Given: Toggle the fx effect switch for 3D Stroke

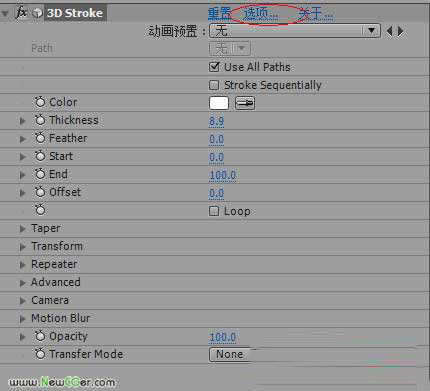Looking at the screenshot, I should pyautogui.click(x=22, y=13).
